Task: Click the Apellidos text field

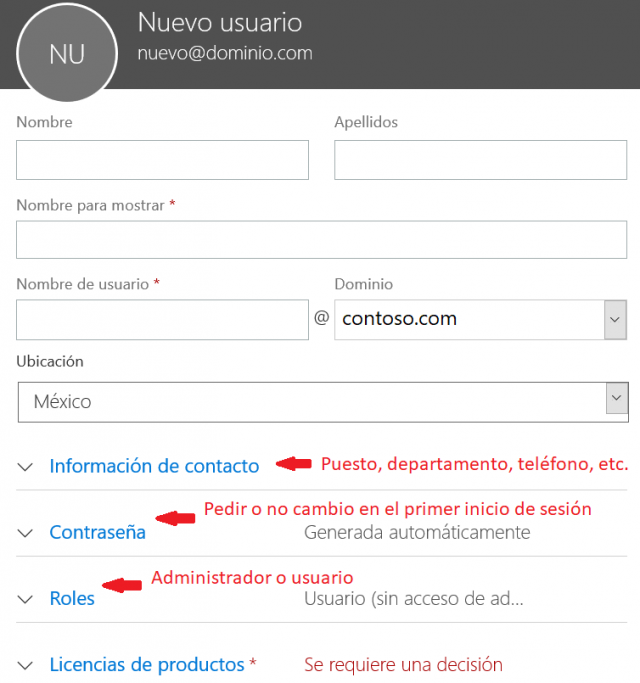Action: (481, 160)
